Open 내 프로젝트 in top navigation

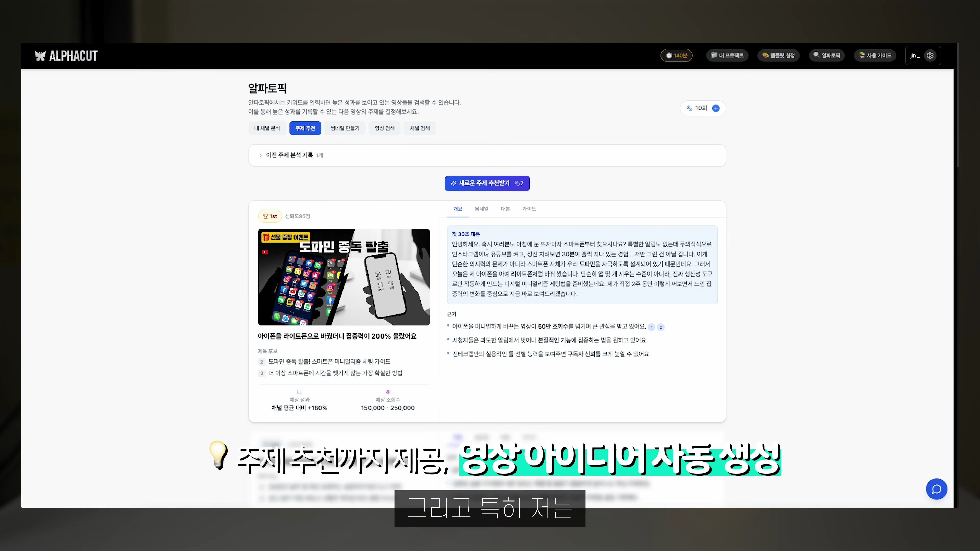point(727,56)
